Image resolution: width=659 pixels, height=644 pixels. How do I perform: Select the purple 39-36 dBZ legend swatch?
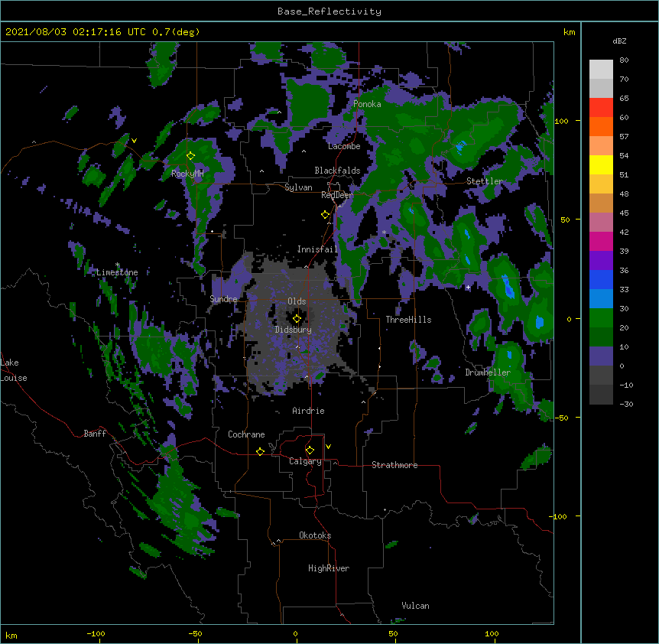click(x=601, y=260)
